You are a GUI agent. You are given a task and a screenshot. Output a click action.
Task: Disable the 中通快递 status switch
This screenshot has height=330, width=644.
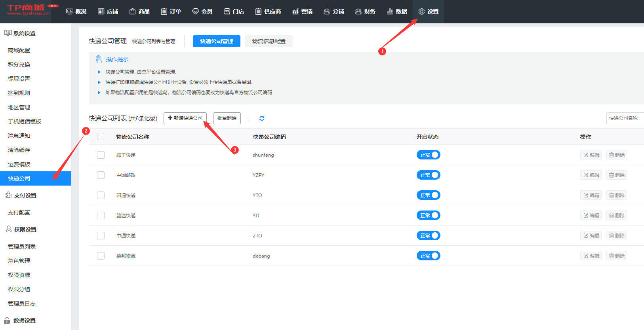tap(428, 236)
